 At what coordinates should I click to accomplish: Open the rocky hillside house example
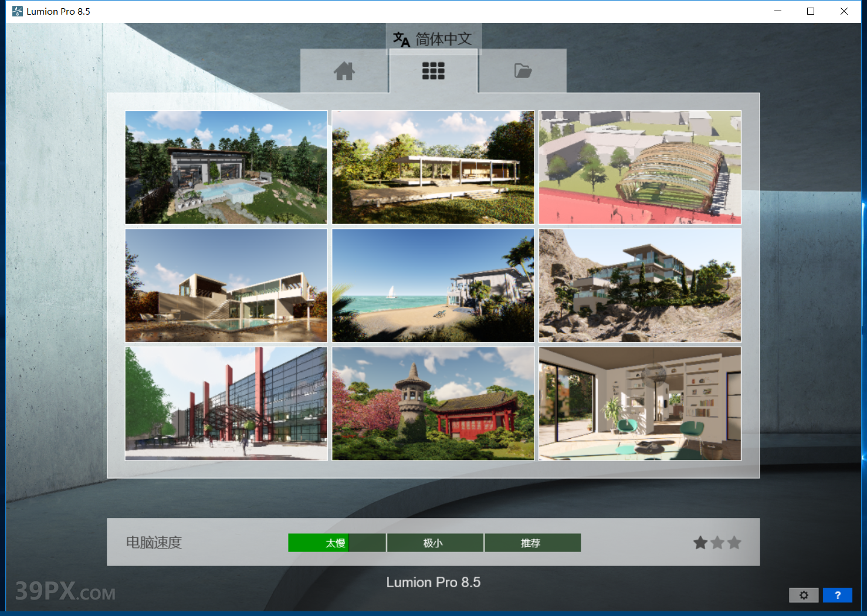[x=640, y=286]
